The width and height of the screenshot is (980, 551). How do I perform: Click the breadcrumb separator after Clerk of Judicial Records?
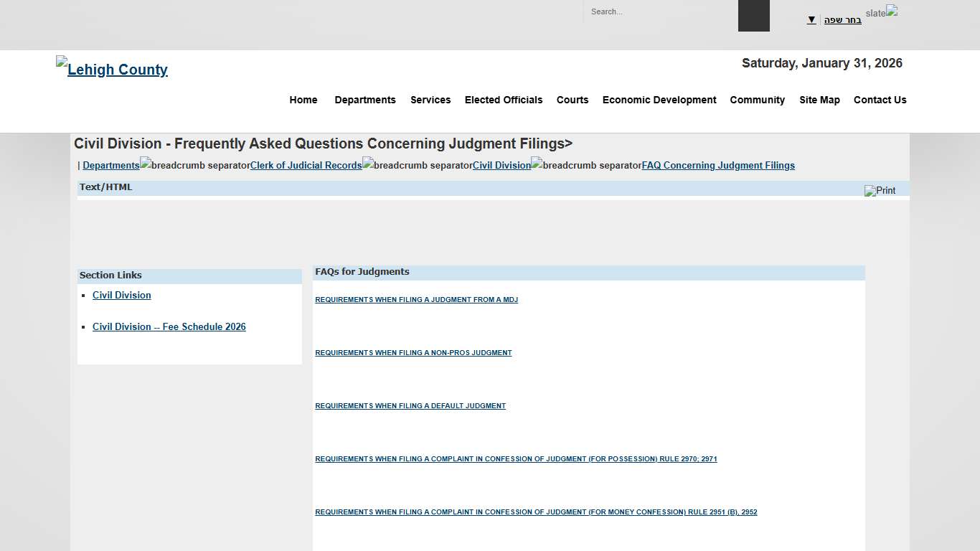[x=417, y=164]
